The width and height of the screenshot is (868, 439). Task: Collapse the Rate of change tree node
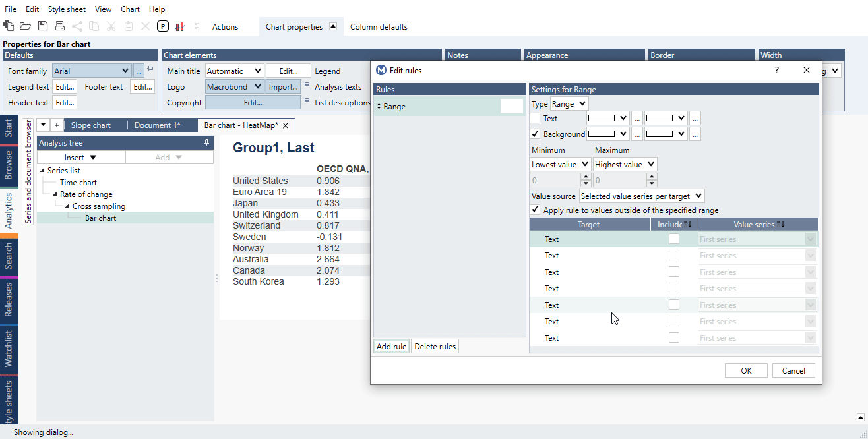click(54, 194)
